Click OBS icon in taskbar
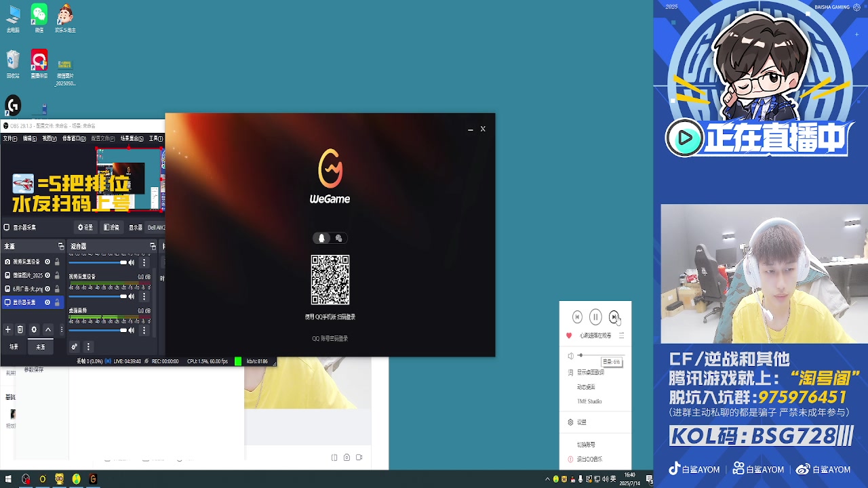The width and height of the screenshot is (868, 488). [x=26, y=479]
